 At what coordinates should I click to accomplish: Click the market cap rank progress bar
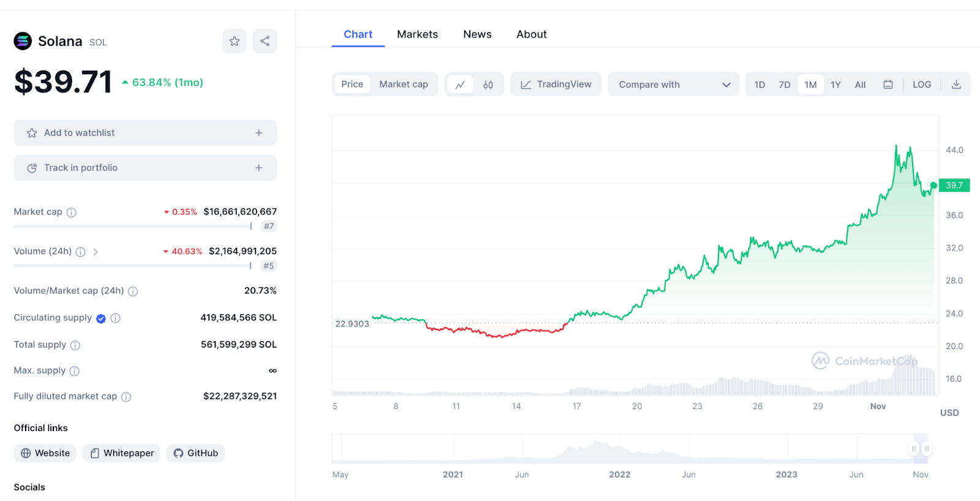click(x=133, y=227)
